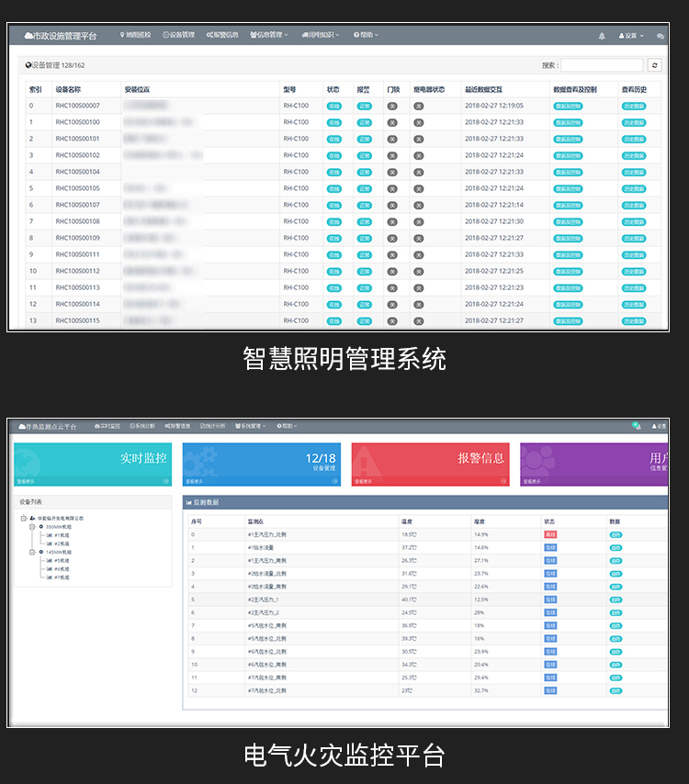Open the 地图巡检 menu item
The image size is (689, 784).
pyautogui.click(x=138, y=35)
